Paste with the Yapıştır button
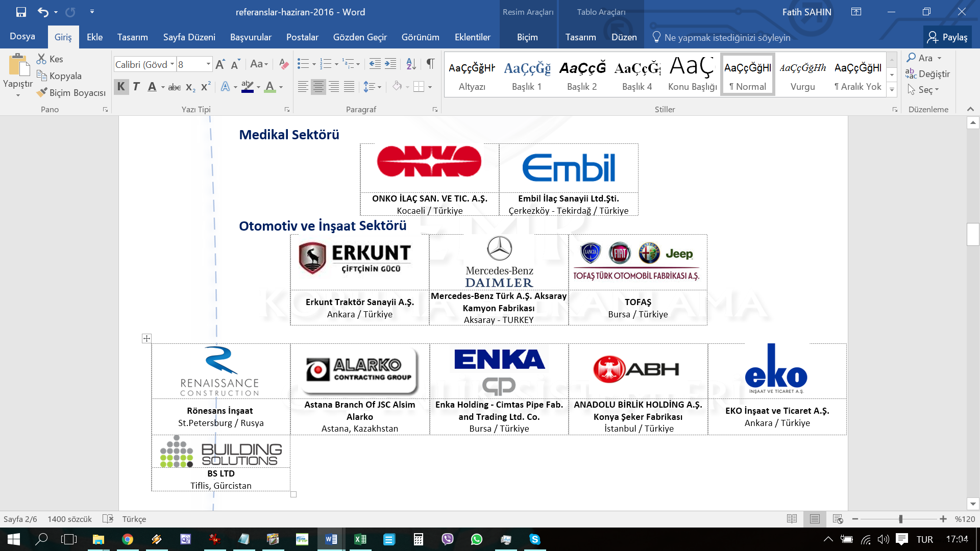This screenshot has height=551, width=980. tap(18, 74)
